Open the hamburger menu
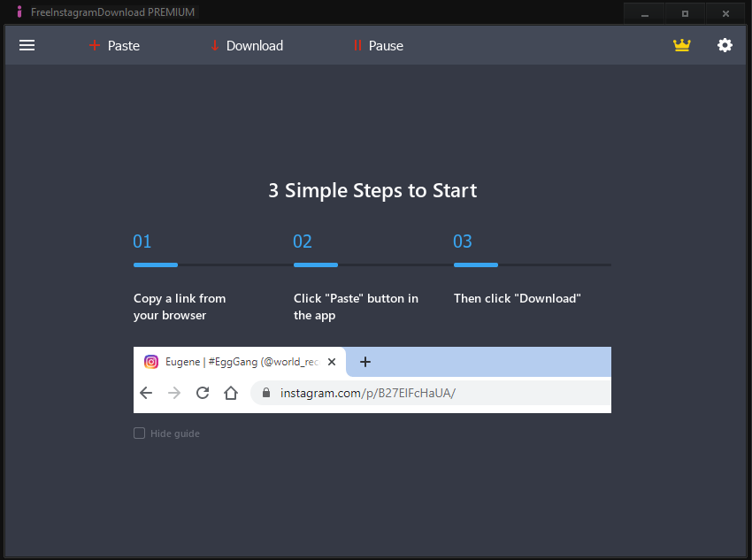Screen dimensions: 752x560 pos(27,45)
